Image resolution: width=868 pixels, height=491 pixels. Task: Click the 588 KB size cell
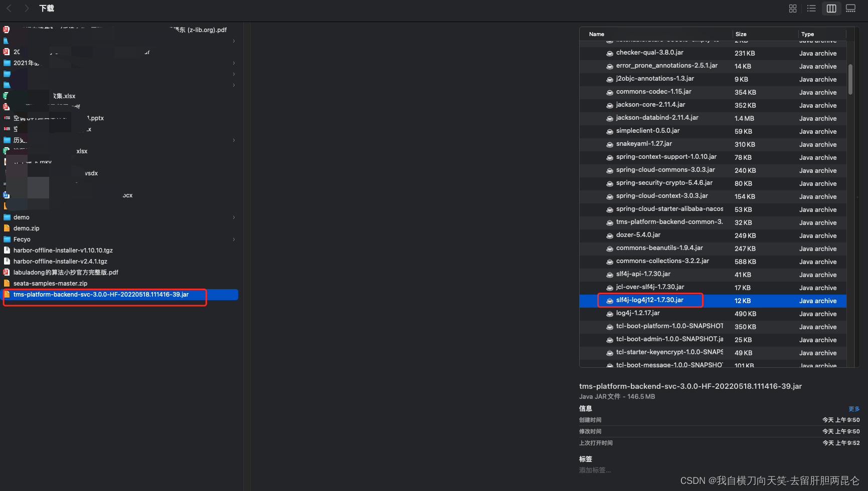click(x=745, y=262)
